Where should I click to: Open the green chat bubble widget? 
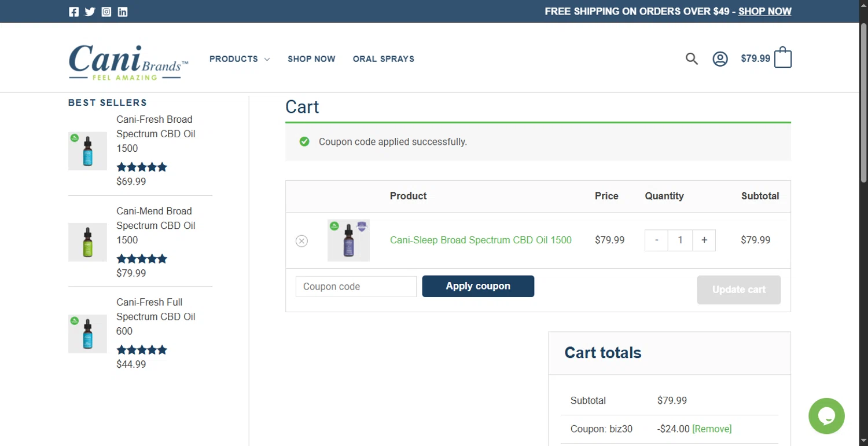point(826,416)
